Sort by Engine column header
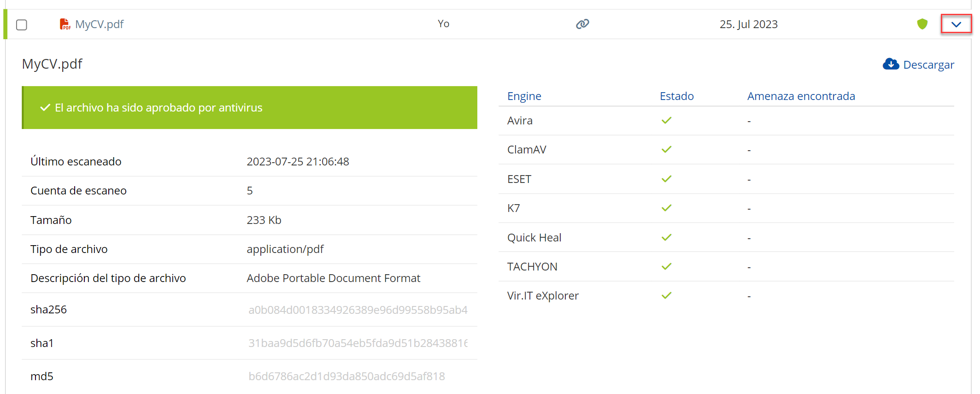The image size is (980, 394). point(524,96)
